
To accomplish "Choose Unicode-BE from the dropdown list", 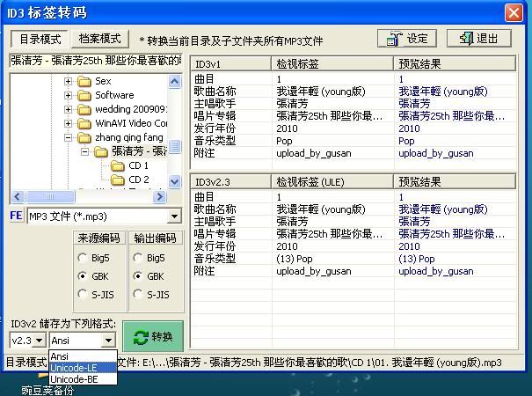I will click(84, 379).
